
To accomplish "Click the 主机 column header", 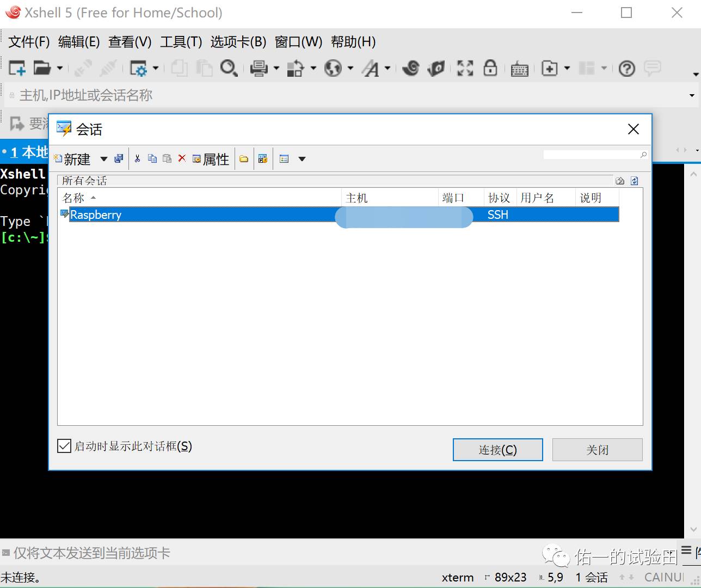I will pos(390,198).
